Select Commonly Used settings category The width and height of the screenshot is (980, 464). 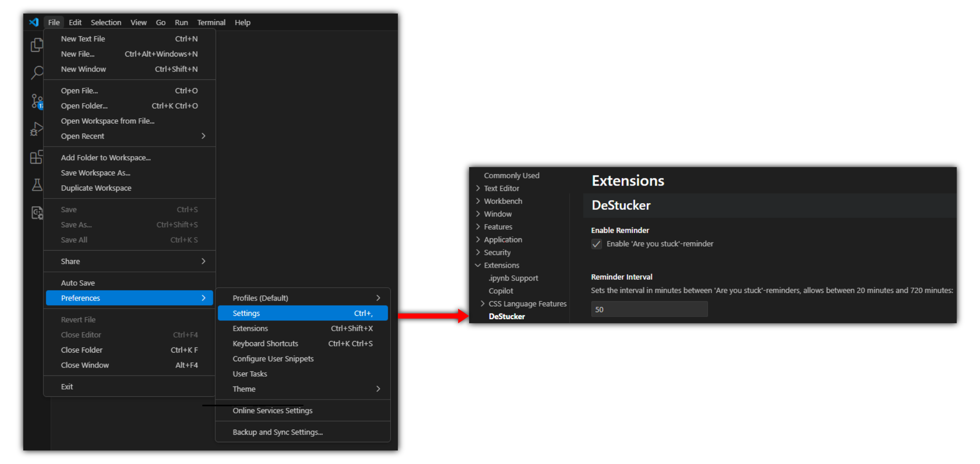click(x=511, y=175)
